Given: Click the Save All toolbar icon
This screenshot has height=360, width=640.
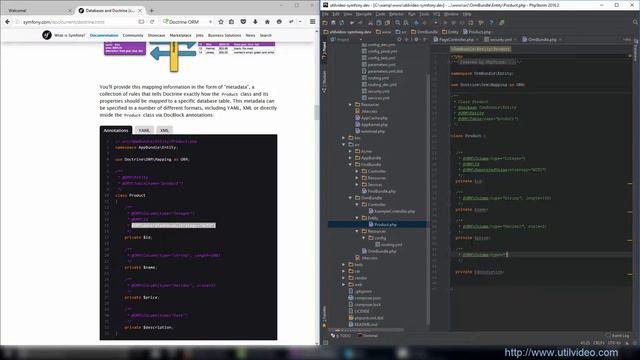Looking at the screenshot, I should click(x=333, y=23).
